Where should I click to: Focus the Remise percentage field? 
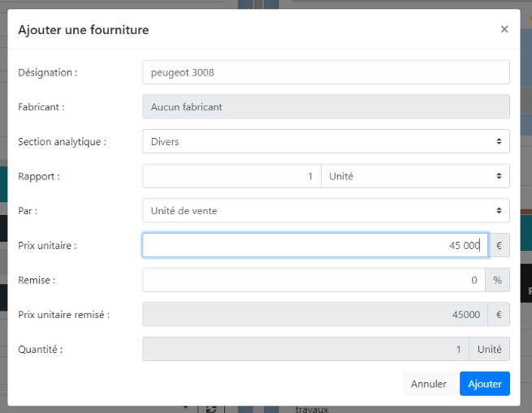[314, 280]
